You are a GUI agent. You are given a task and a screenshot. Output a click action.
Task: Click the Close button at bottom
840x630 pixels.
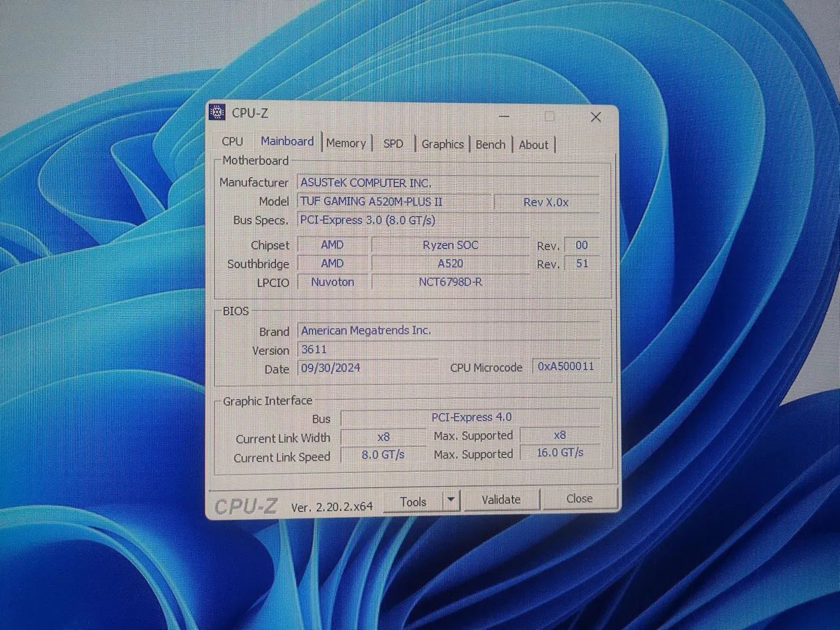pos(579,499)
